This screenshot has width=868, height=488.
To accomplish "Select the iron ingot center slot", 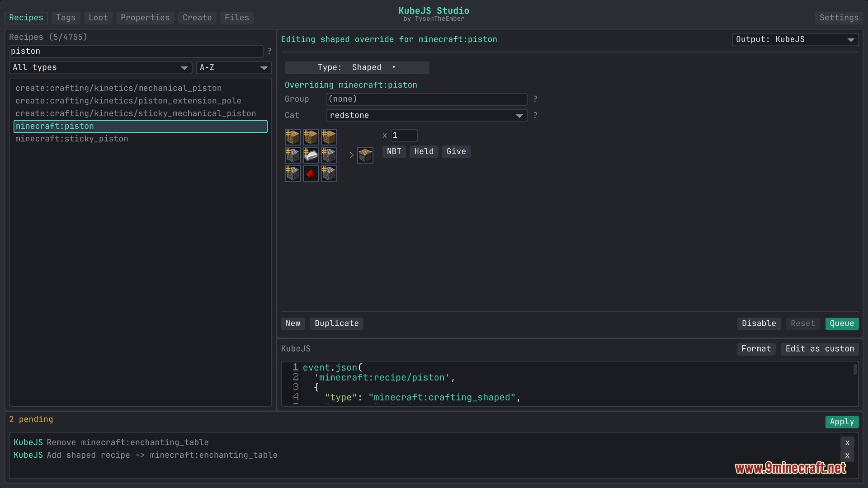I will (x=311, y=155).
